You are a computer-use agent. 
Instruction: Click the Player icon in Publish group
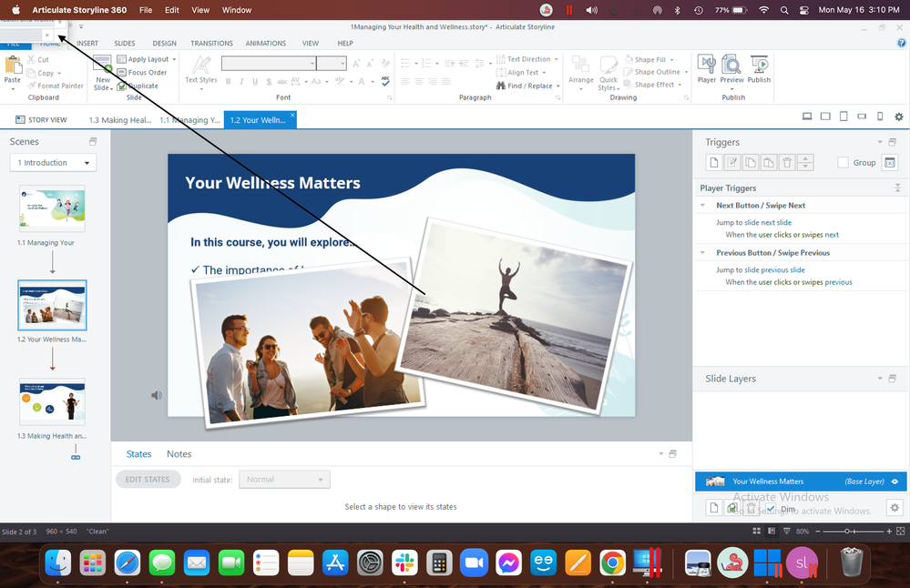pyautogui.click(x=706, y=67)
